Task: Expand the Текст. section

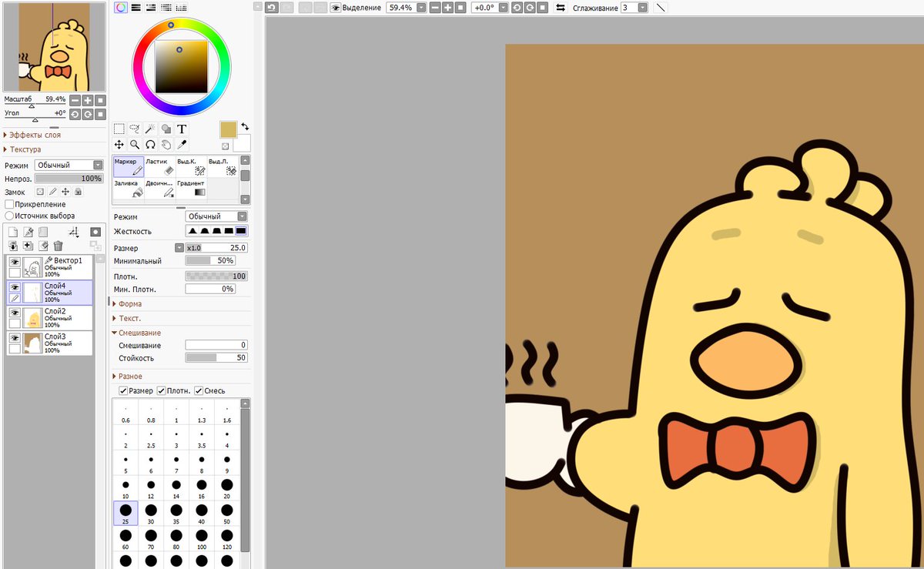Action: pos(129,318)
